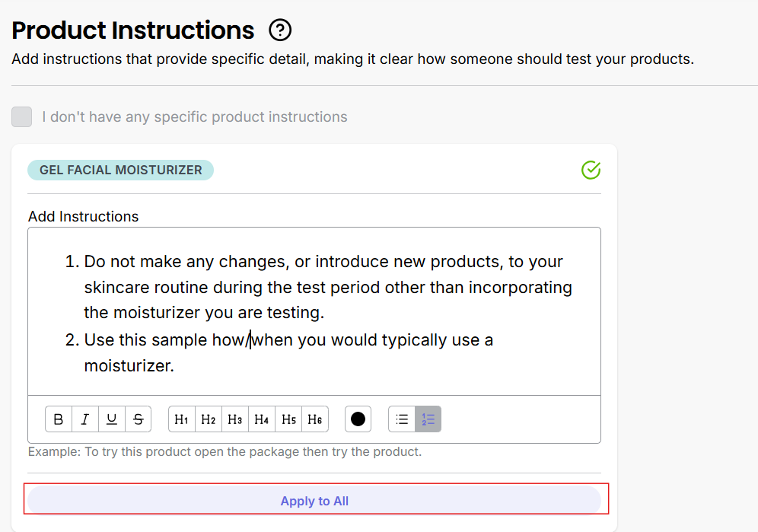Click the green checkmark status icon
Viewport: 758px width, 532px height.
point(591,170)
